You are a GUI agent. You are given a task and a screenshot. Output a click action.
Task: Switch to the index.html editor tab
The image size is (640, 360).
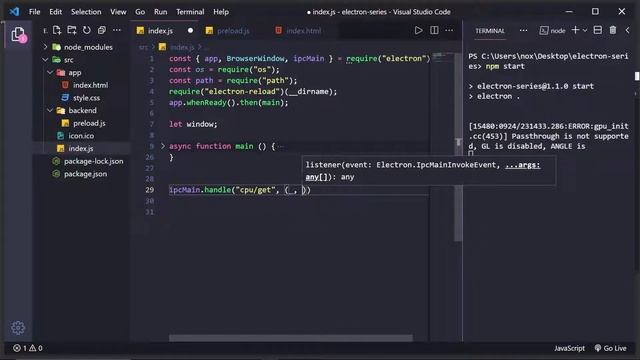coord(303,31)
